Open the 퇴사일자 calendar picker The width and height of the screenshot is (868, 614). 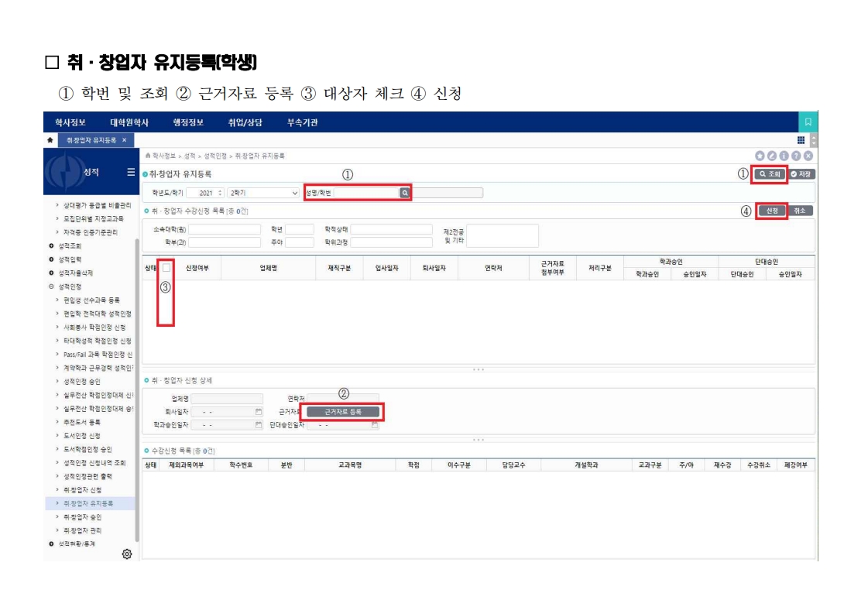[x=259, y=412]
